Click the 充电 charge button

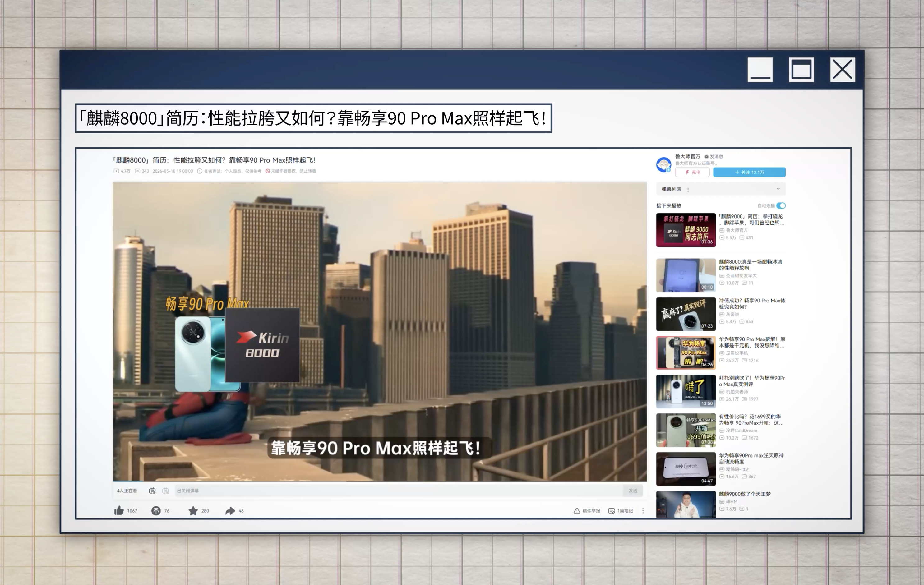(x=692, y=172)
